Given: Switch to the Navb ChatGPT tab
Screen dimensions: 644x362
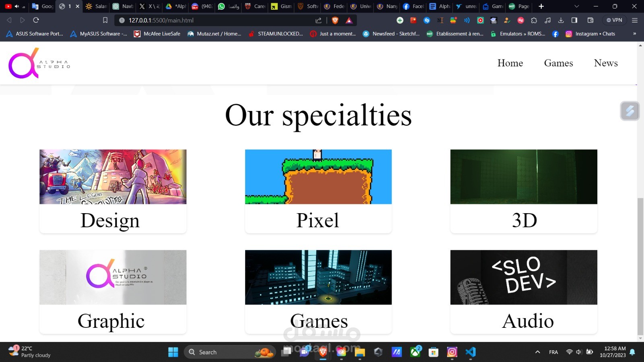Looking at the screenshot, I should 123,6.
